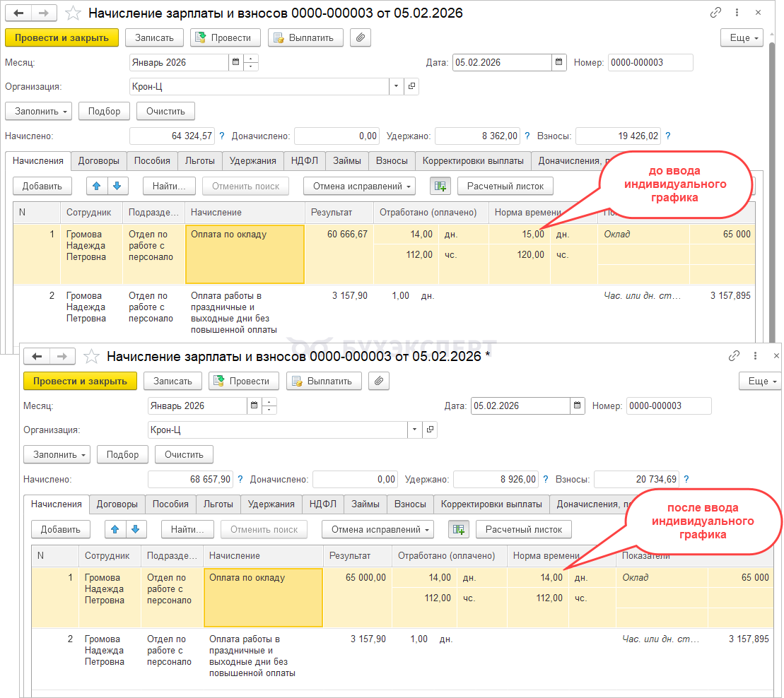
Task: Click the Номер field in the upper window
Action: [650, 62]
